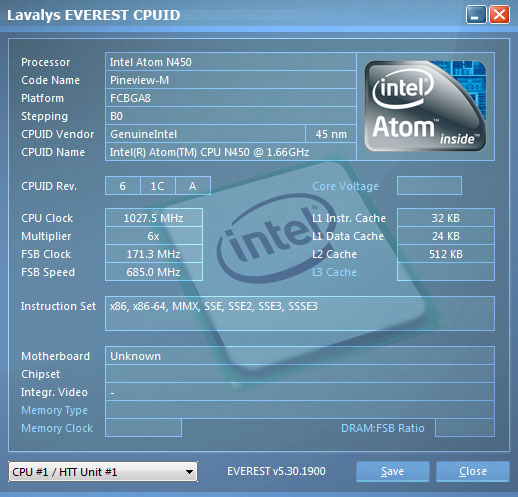Click the Motherboard Unknown field
Screen dimensions: 518x497
point(300,356)
